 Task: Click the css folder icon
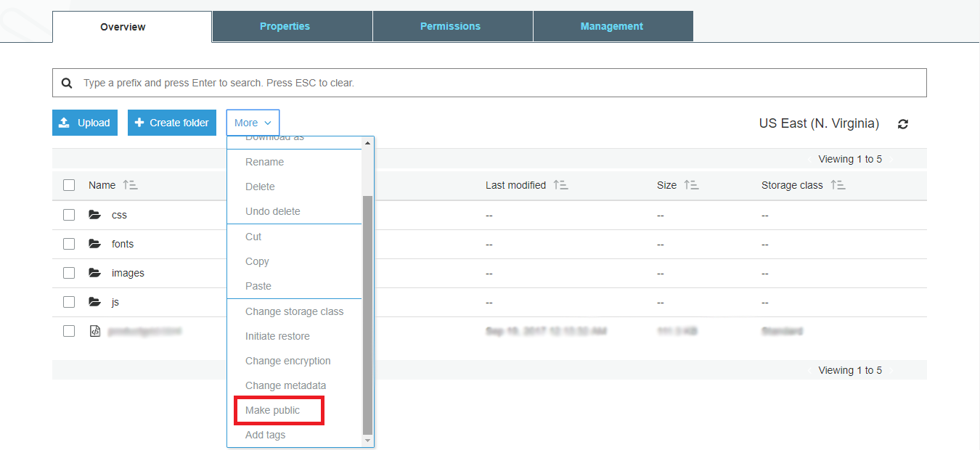click(94, 215)
